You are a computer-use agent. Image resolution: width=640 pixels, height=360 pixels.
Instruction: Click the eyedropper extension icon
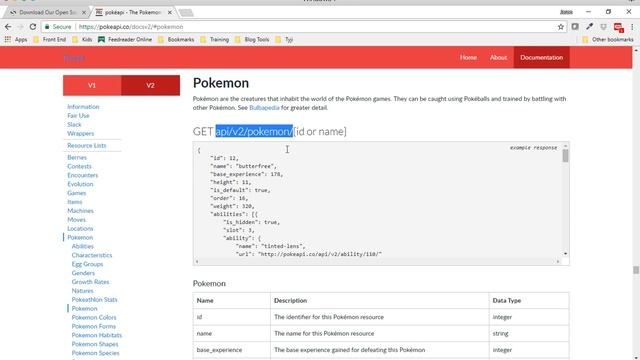tap(589, 27)
